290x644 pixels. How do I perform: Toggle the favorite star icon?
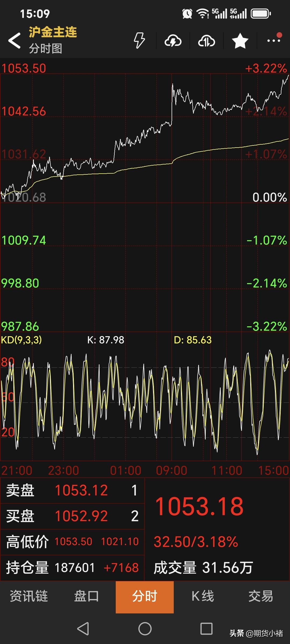tap(240, 41)
